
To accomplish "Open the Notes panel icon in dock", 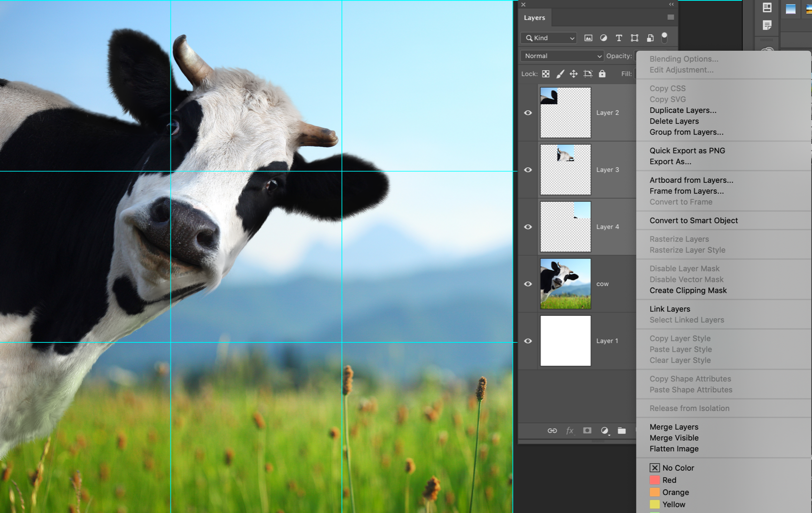I will pos(767,25).
